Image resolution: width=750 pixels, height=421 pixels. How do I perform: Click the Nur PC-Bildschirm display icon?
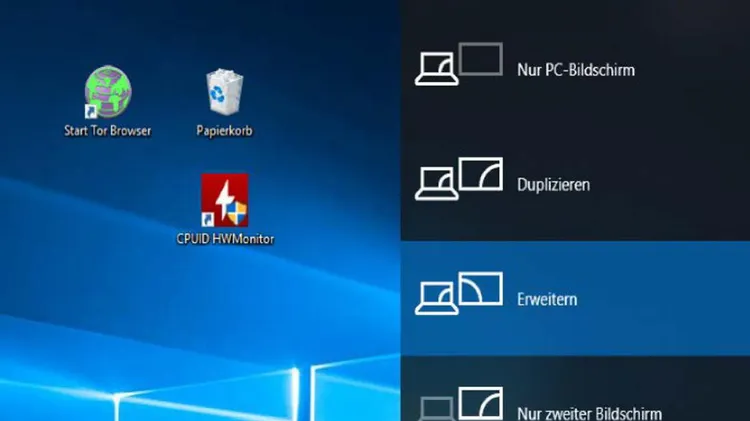pos(459,64)
